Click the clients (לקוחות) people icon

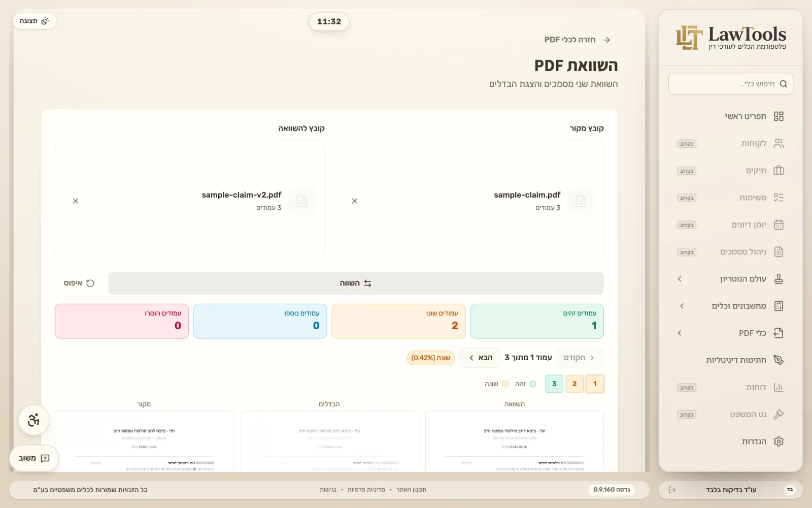(779, 143)
